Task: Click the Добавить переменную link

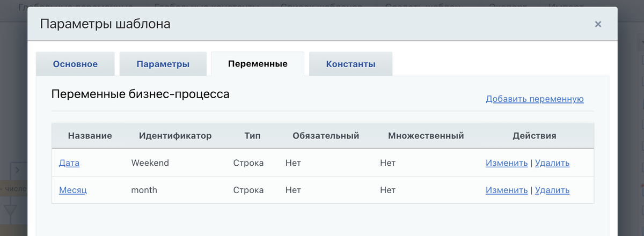Action: tap(535, 99)
